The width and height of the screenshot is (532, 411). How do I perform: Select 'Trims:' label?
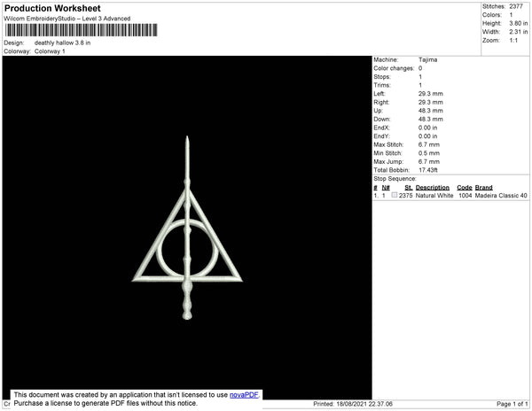click(x=382, y=85)
